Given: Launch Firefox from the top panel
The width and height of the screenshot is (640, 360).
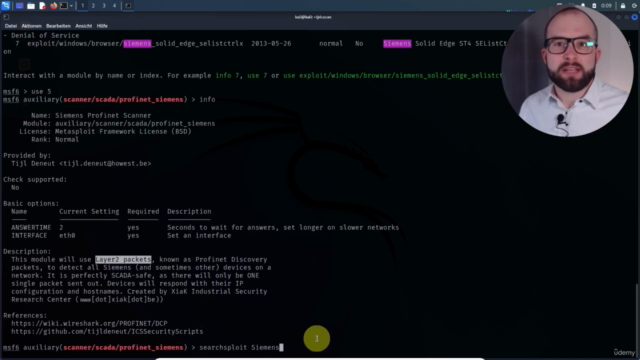Looking at the screenshot, I should [53, 6].
